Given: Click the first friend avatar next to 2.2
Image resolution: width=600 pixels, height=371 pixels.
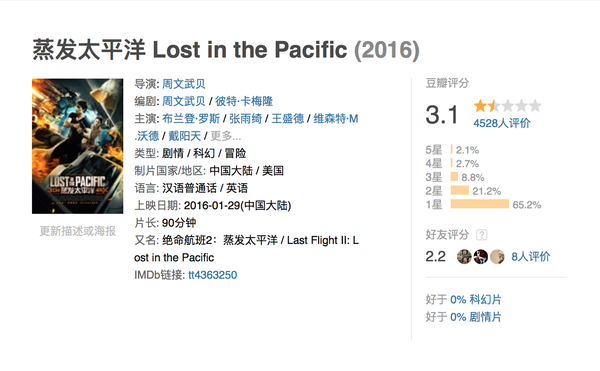Looking at the screenshot, I should [x=464, y=256].
